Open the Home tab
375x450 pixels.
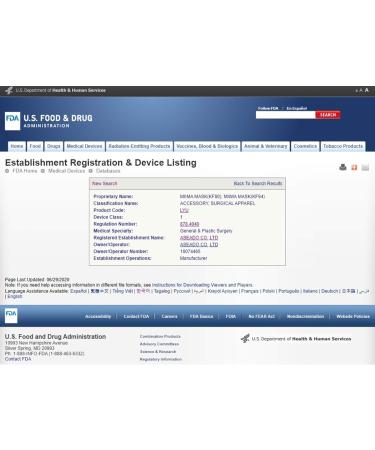point(17,146)
